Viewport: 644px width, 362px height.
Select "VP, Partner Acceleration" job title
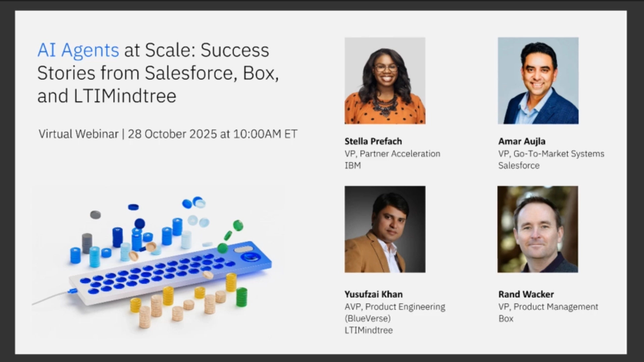392,154
